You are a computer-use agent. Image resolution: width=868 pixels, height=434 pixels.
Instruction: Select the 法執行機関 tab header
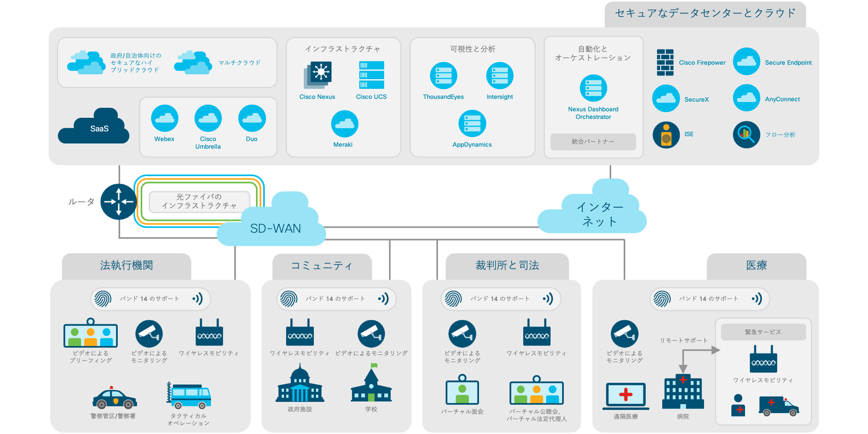pos(127,266)
